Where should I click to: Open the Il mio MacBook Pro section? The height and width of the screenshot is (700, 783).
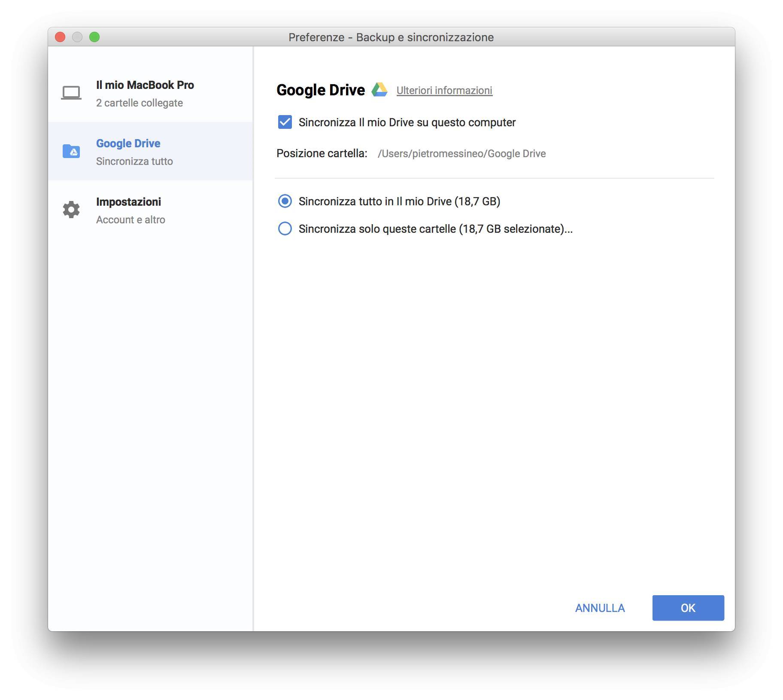coord(150,93)
